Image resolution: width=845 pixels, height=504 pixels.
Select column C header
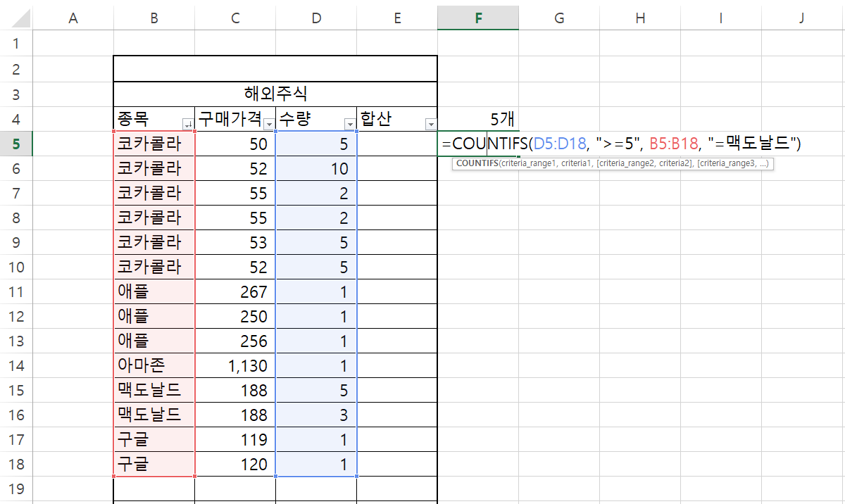(234, 19)
